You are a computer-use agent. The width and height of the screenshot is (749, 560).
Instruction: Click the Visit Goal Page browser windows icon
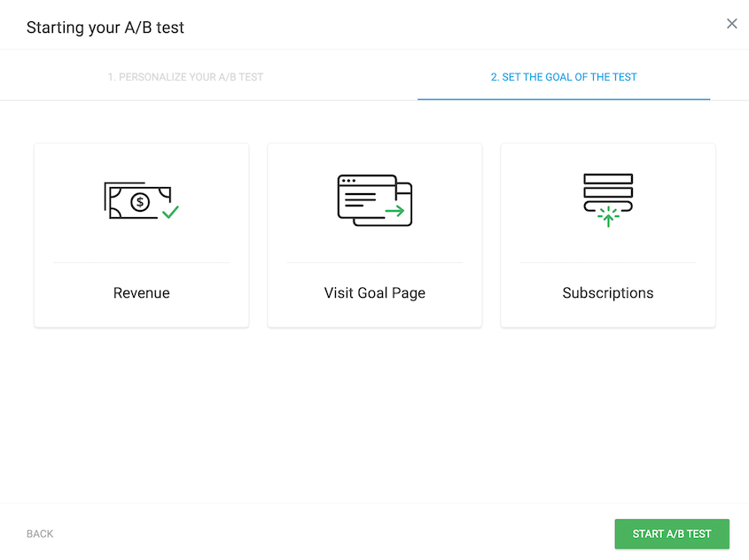click(x=374, y=200)
